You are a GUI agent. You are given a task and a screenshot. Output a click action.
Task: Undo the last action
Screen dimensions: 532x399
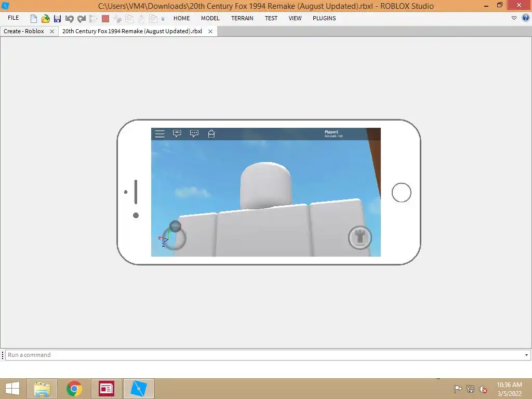click(x=69, y=19)
